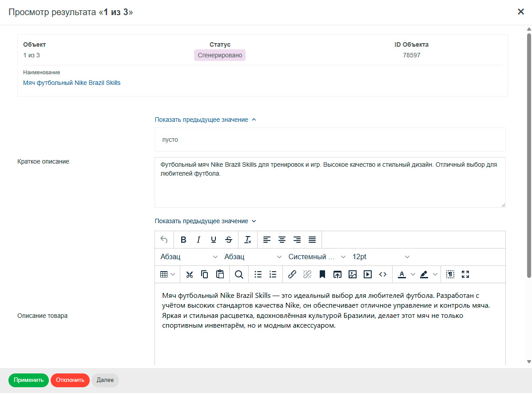Image resolution: width=532 pixels, height=393 pixels.
Task: Open the highlight color picker arrow
Action: [435, 274]
